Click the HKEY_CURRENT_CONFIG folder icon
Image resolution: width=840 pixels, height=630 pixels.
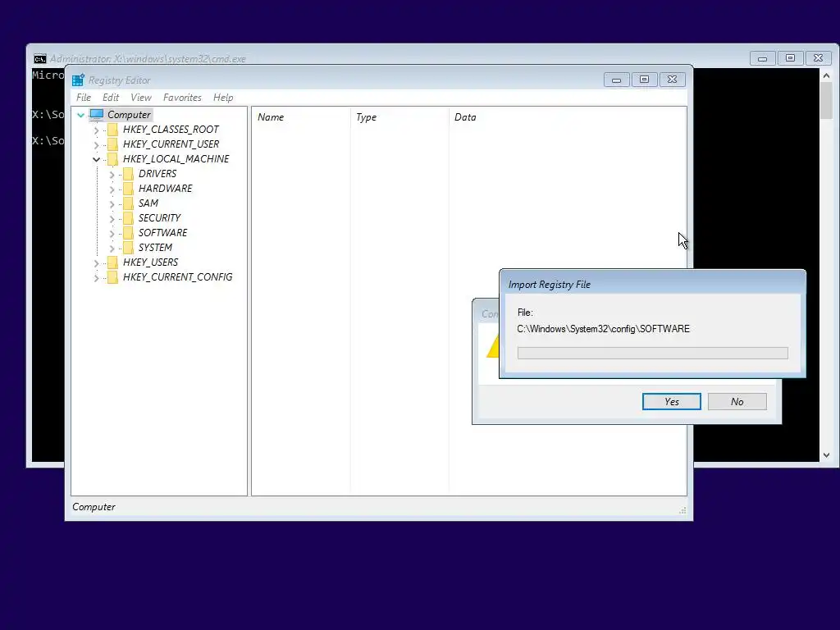pyautogui.click(x=112, y=277)
